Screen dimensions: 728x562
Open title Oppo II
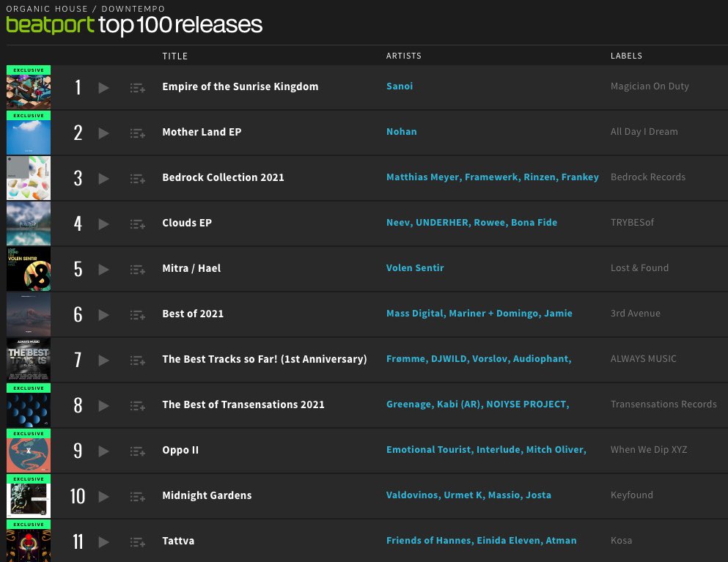tap(180, 450)
